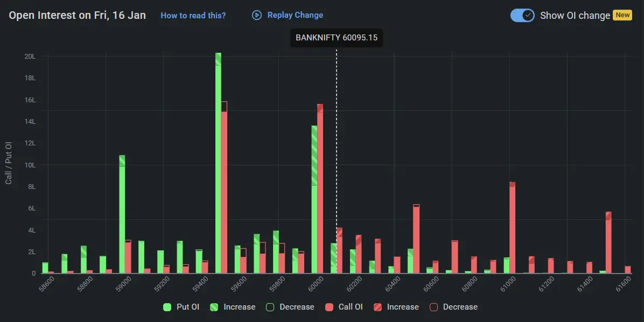Click the Open Interest chart title
The width and height of the screenshot is (644, 322).
(x=78, y=15)
